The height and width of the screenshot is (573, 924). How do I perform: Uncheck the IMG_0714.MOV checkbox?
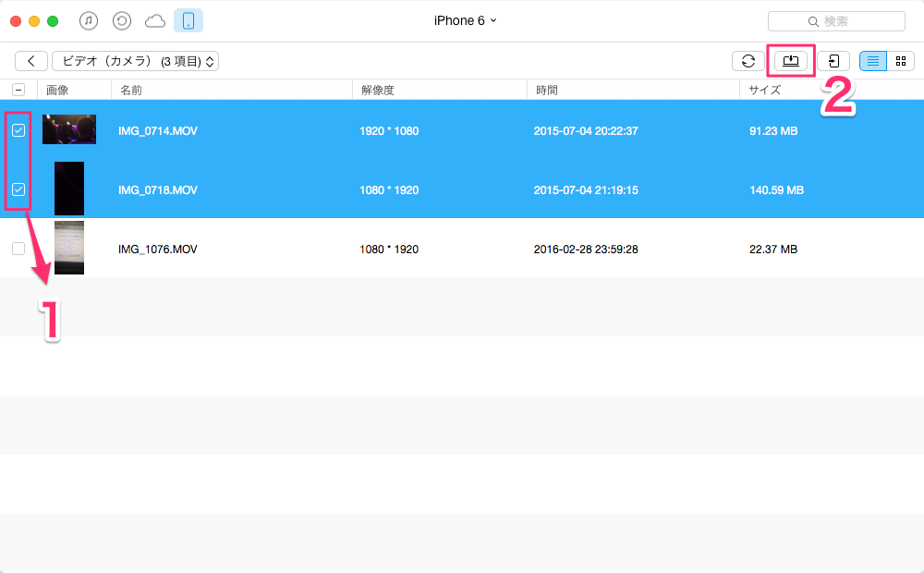(18, 130)
